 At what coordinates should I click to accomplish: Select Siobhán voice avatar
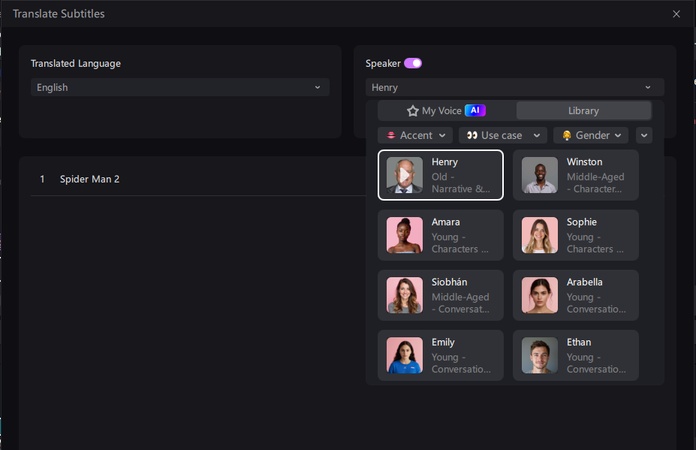point(404,295)
